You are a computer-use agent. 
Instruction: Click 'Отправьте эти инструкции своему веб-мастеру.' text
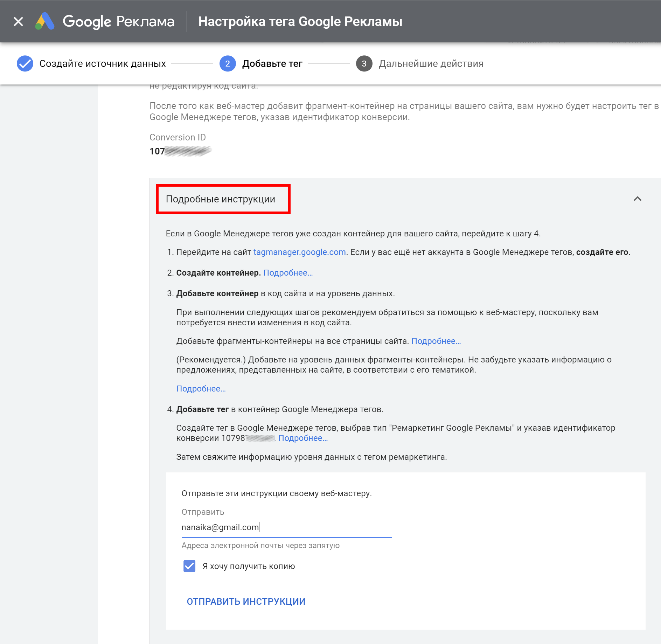coord(277,493)
